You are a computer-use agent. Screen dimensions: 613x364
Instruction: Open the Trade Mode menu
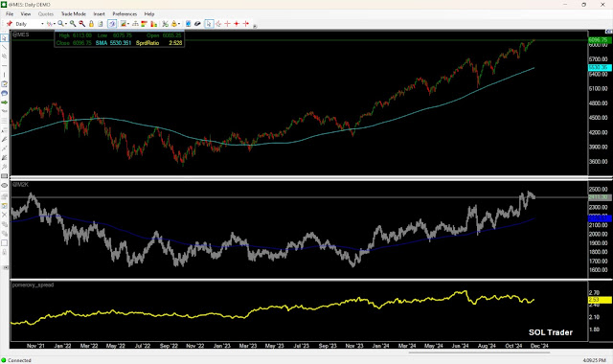[74, 14]
